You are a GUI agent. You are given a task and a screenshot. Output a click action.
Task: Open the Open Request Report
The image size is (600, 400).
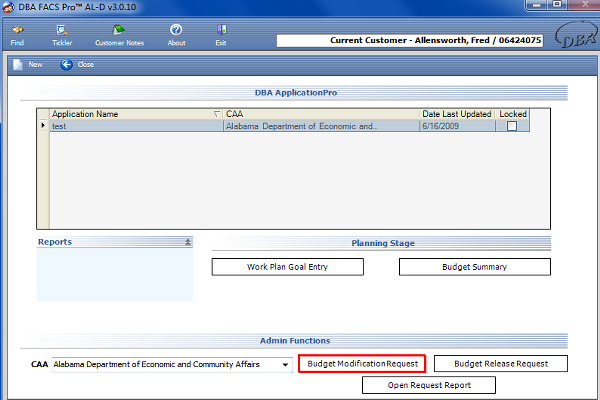point(429,385)
